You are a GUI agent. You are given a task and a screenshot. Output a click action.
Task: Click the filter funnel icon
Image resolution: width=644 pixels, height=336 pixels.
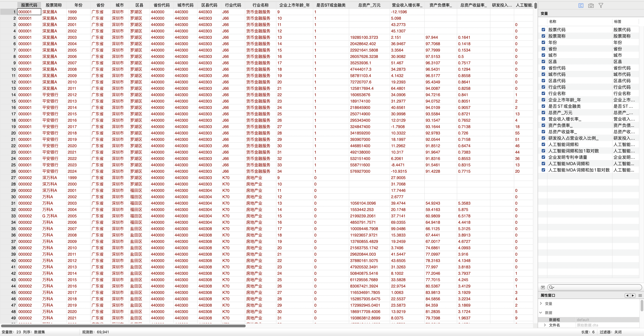tap(601, 6)
